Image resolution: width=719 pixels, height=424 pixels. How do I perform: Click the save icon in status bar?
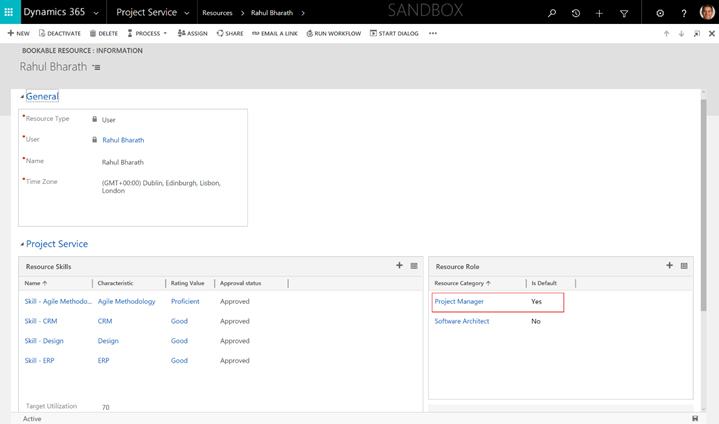point(695,418)
